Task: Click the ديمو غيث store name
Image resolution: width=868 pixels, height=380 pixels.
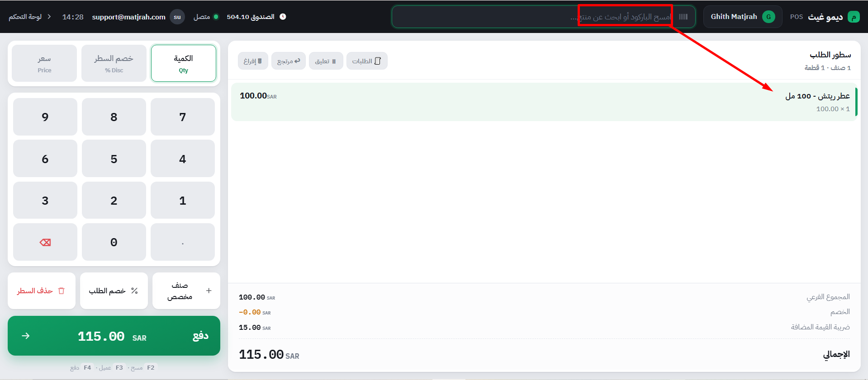Action: pyautogui.click(x=825, y=17)
